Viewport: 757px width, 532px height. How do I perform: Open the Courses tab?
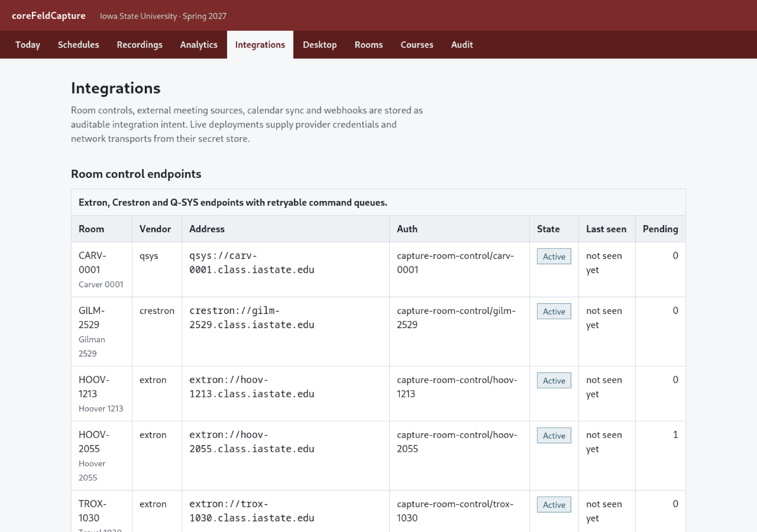click(417, 44)
